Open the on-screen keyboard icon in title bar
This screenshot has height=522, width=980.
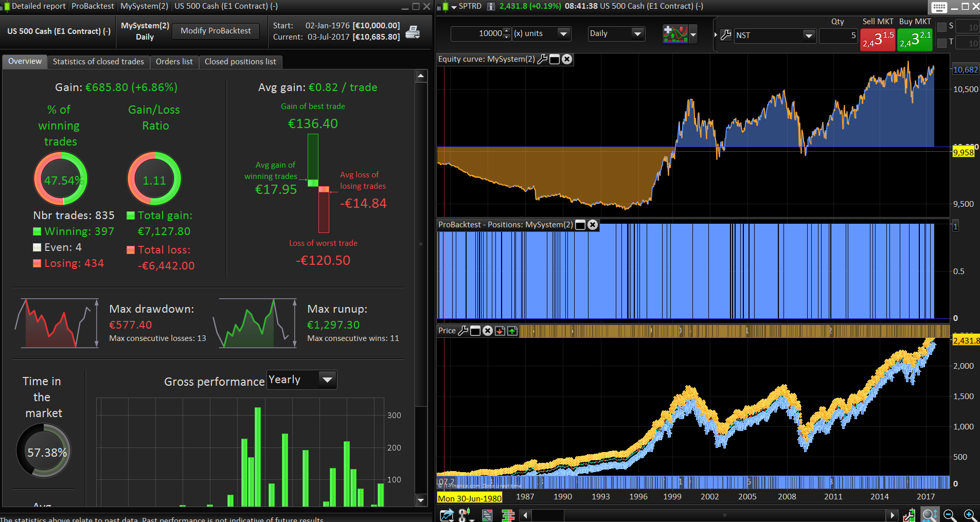[x=939, y=7]
